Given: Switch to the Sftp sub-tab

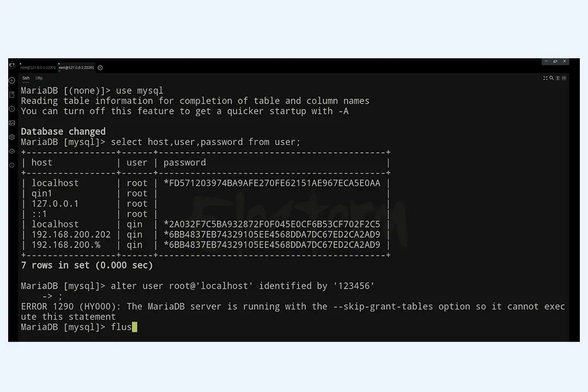Looking at the screenshot, I should point(39,78).
